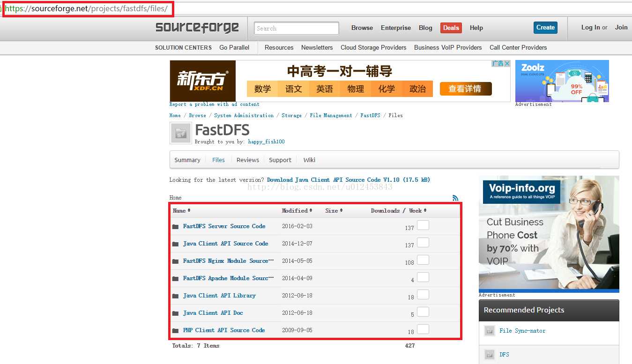Sort file list by Name column
This screenshot has height=364, width=632.
tap(181, 211)
